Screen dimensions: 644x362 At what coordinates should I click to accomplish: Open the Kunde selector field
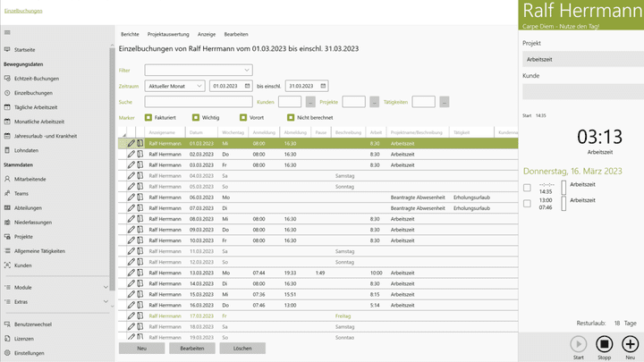(583, 91)
